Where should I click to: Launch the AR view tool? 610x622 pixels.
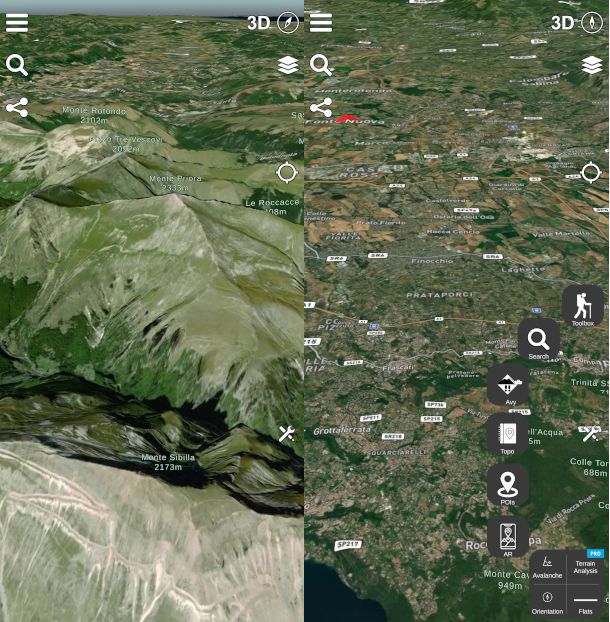[507, 537]
